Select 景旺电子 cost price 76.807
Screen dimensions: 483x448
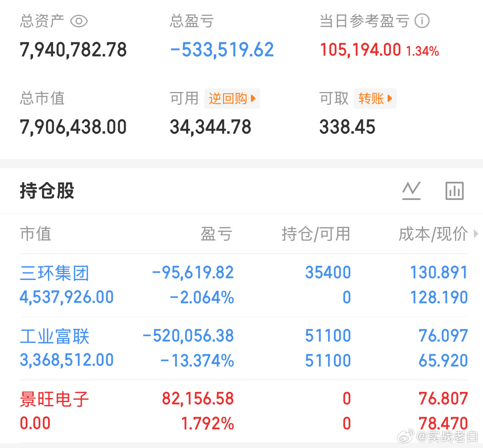pyautogui.click(x=443, y=399)
